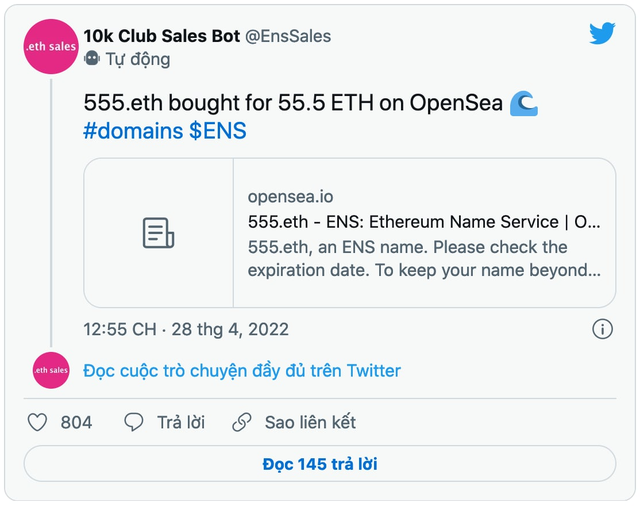Viewport: 640px width, 506px height.
Task: Click the Twitter bird logo
Action: [602, 33]
